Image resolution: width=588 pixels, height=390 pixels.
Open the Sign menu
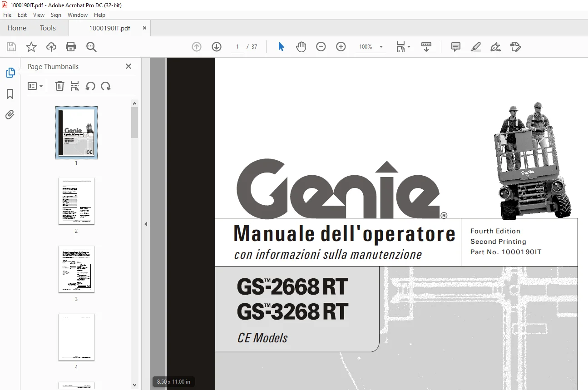pos(56,15)
